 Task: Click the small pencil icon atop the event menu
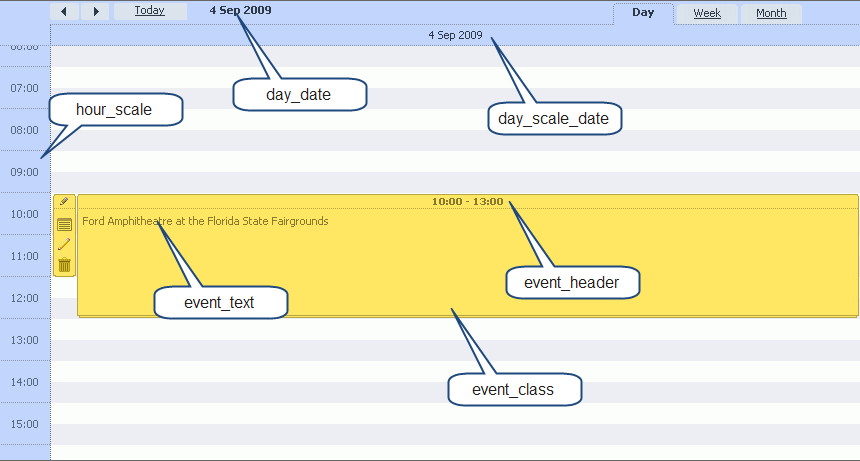pyautogui.click(x=64, y=201)
